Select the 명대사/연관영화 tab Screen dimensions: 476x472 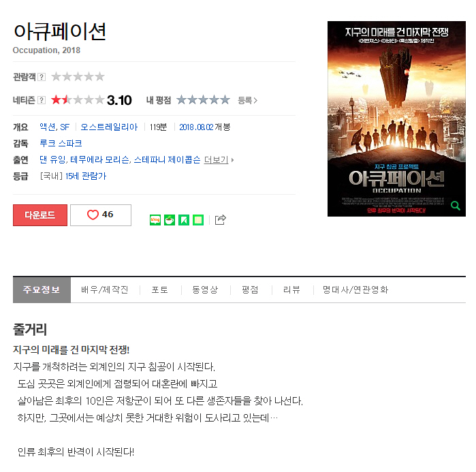pos(355,289)
